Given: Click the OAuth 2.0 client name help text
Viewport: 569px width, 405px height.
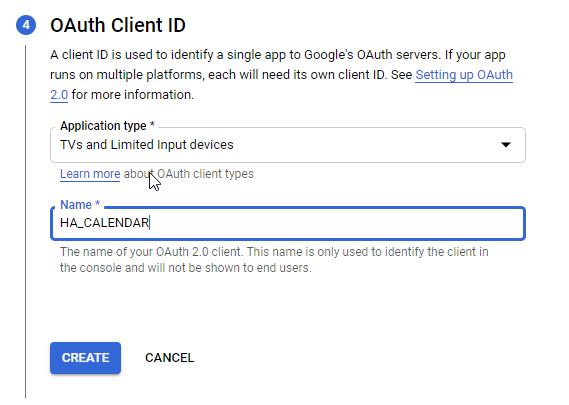Looking at the screenshot, I should 274,260.
